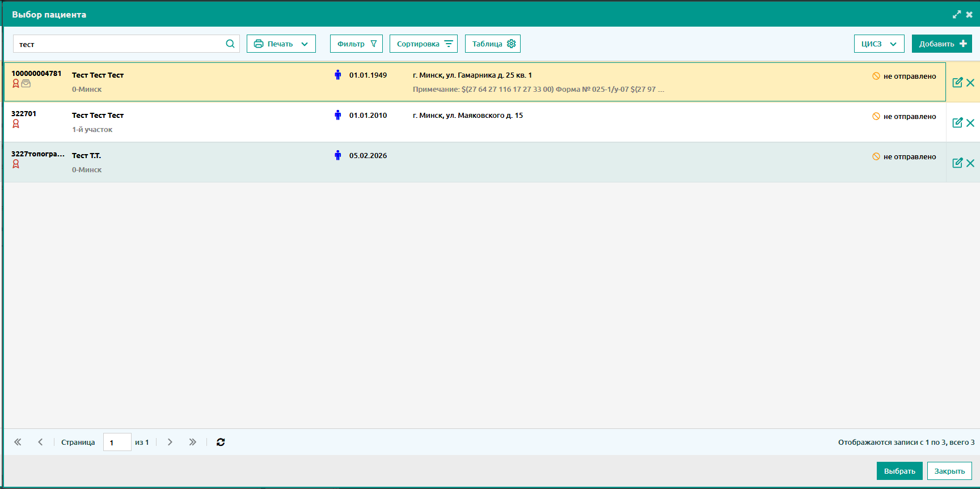Click the Закрыть button

click(x=949, y=471)
